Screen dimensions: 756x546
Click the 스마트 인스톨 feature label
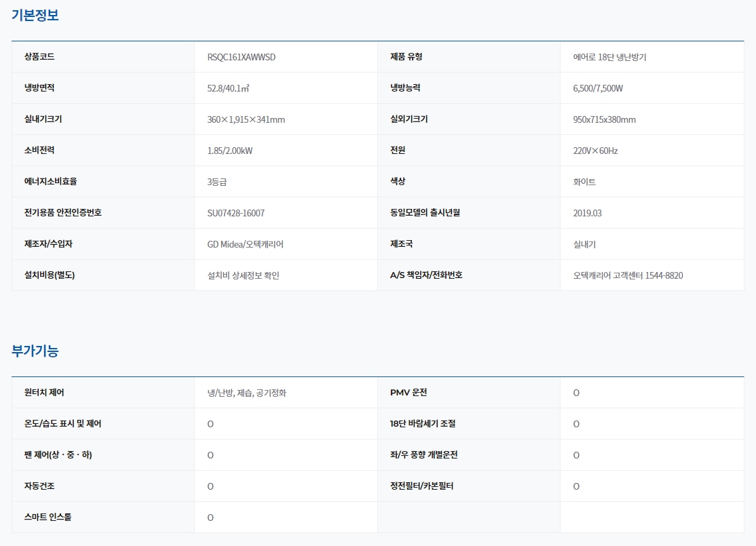[48, 518]
